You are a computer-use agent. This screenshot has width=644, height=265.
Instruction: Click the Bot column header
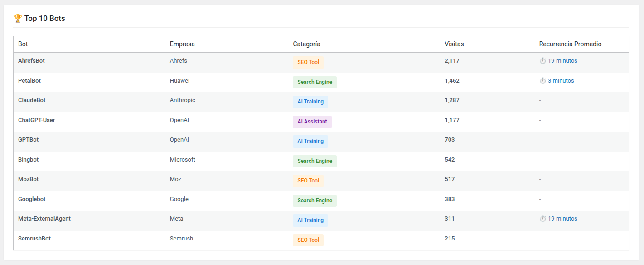pyautogui.click(x=23, y=44)
